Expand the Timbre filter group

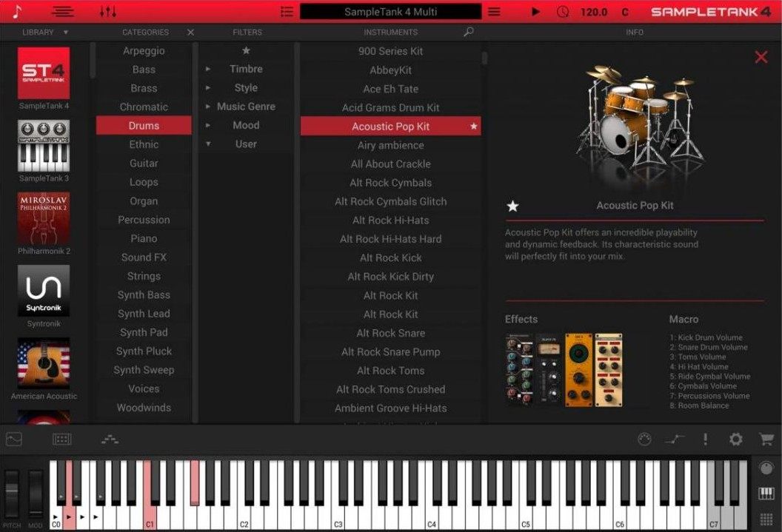point(208,69)
